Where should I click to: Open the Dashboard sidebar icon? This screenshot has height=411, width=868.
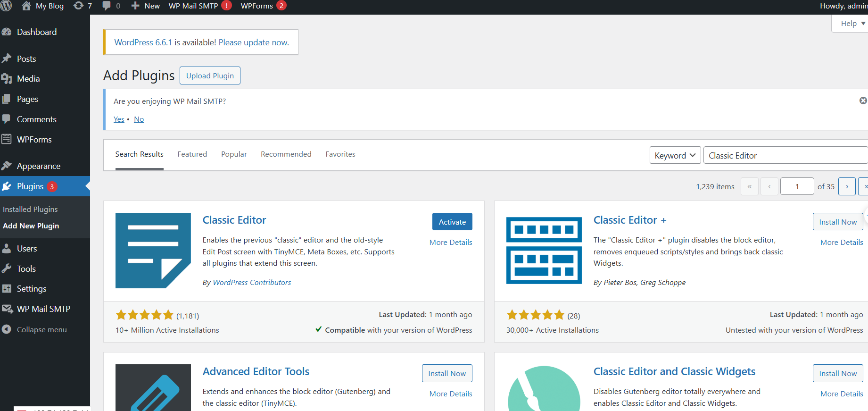point(7,32)
